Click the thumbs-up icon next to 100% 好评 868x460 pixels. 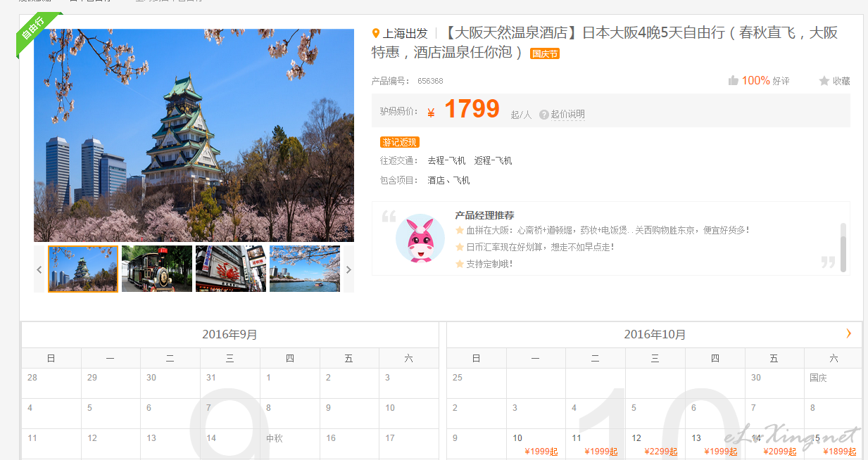click(734, 81)
